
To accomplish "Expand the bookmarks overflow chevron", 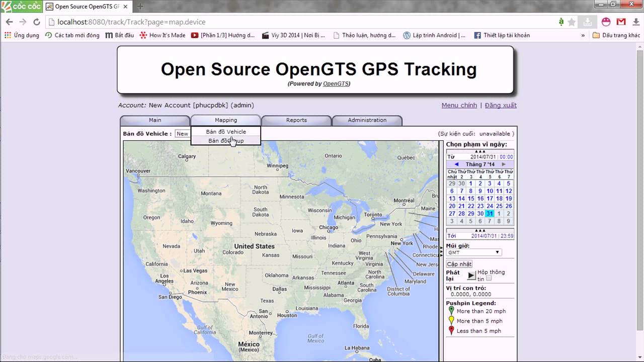I will pyautogui.click(x=583, y=35).
